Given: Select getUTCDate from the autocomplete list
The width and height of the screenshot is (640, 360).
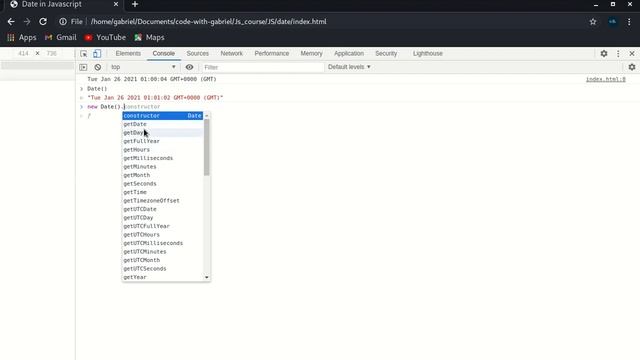Looking at the screenshot, I should coord(163,209).
